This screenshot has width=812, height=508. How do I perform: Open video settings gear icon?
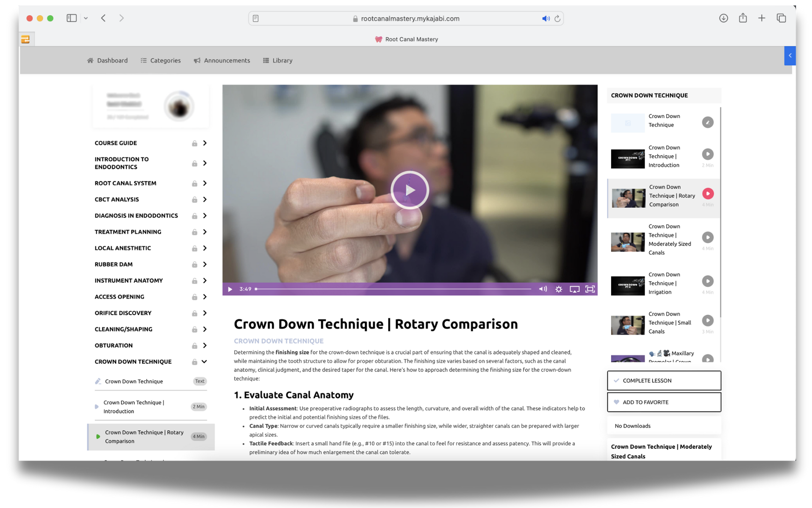point(559,289)
